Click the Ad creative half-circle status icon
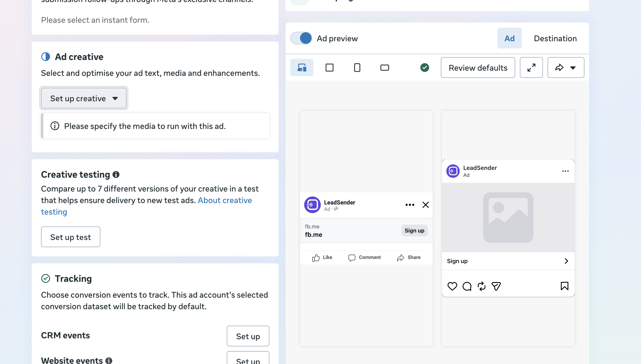 46,57
